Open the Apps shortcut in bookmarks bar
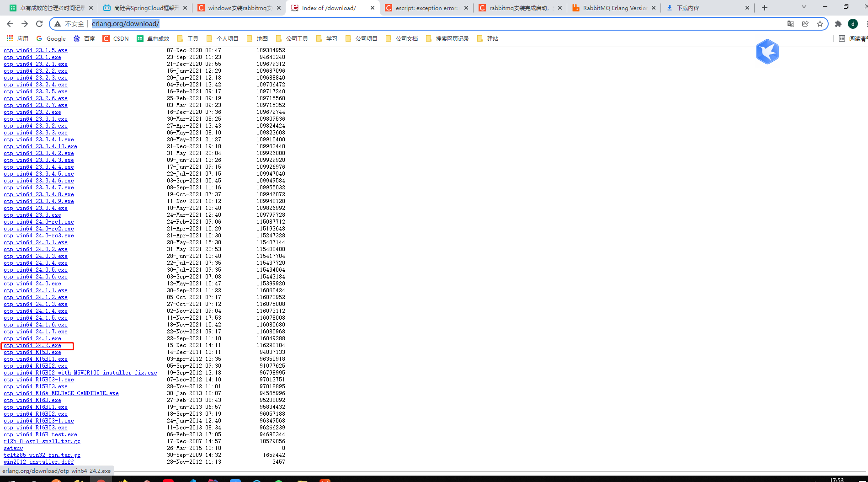868x482 pixels. (x=17, y=39)
